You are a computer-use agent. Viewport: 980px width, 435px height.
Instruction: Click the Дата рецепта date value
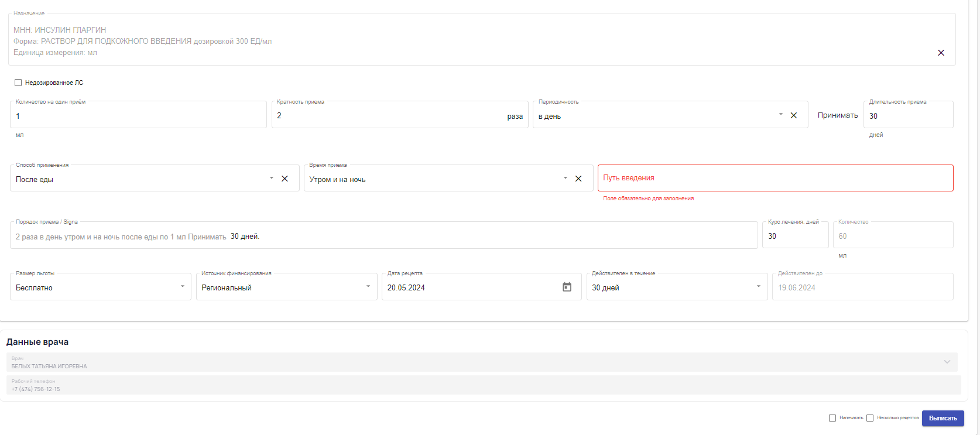coord(406,287)
